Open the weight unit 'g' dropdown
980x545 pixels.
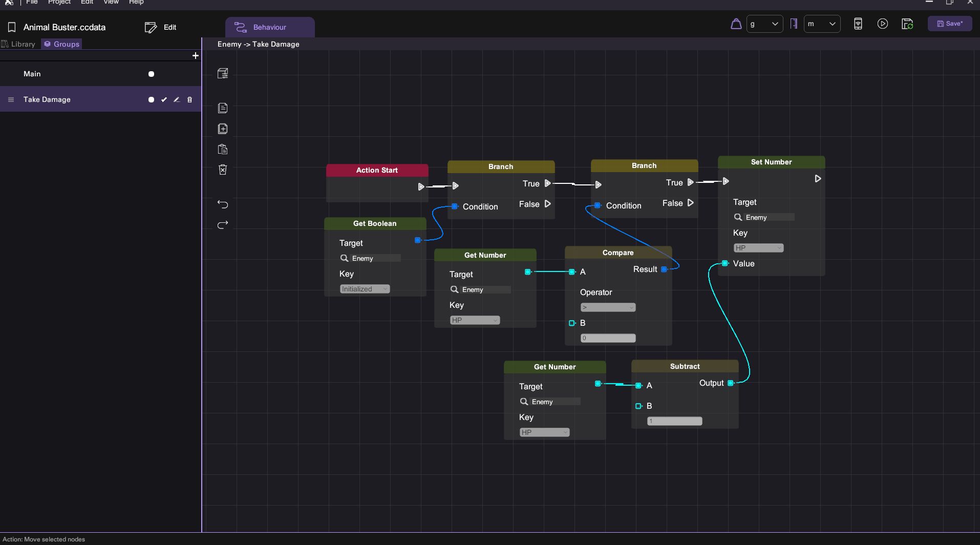[764, 24]
